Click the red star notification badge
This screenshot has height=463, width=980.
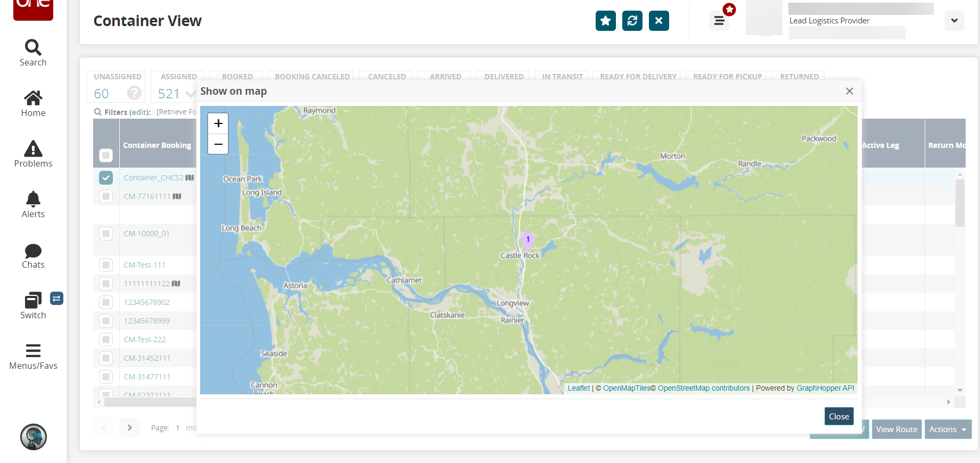(x=729, y=9)
